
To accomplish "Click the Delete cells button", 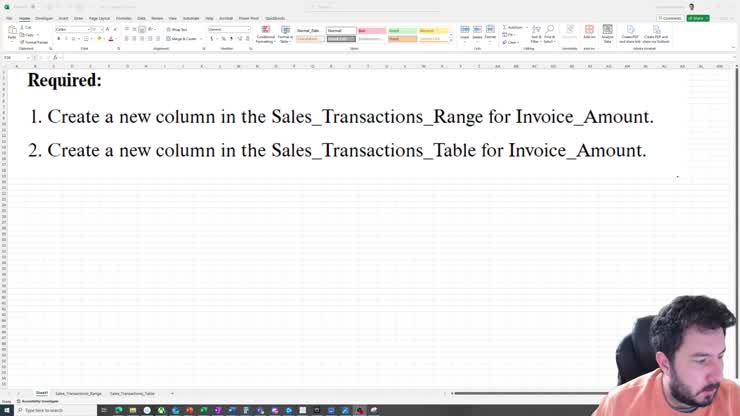I will tap(477, 33).
